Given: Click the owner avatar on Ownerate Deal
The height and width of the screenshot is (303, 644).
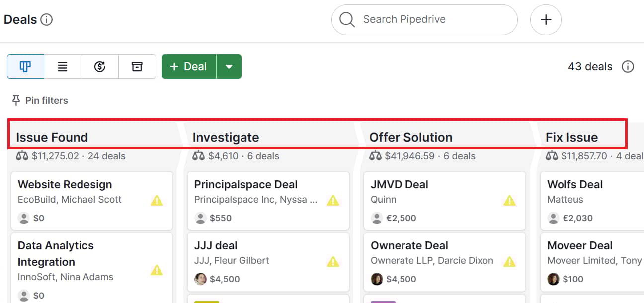Looking at the screenshot, I should [x=377, y=279].
